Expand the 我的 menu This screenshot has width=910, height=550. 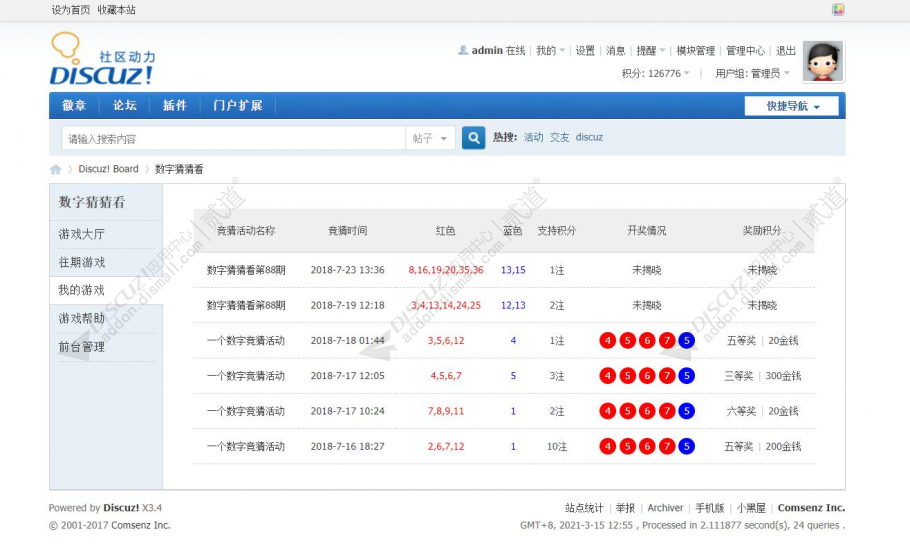[x=550, y=51]
